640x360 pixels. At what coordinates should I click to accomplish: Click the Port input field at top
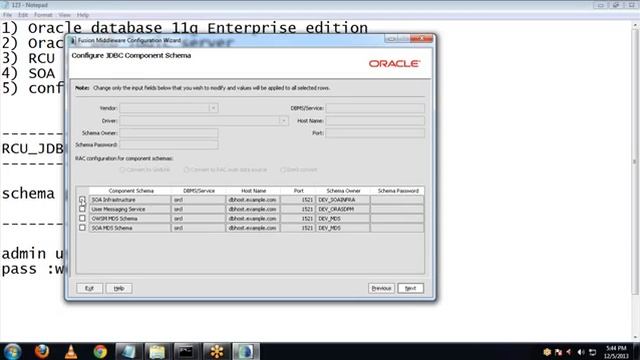(x=375, y=133)
